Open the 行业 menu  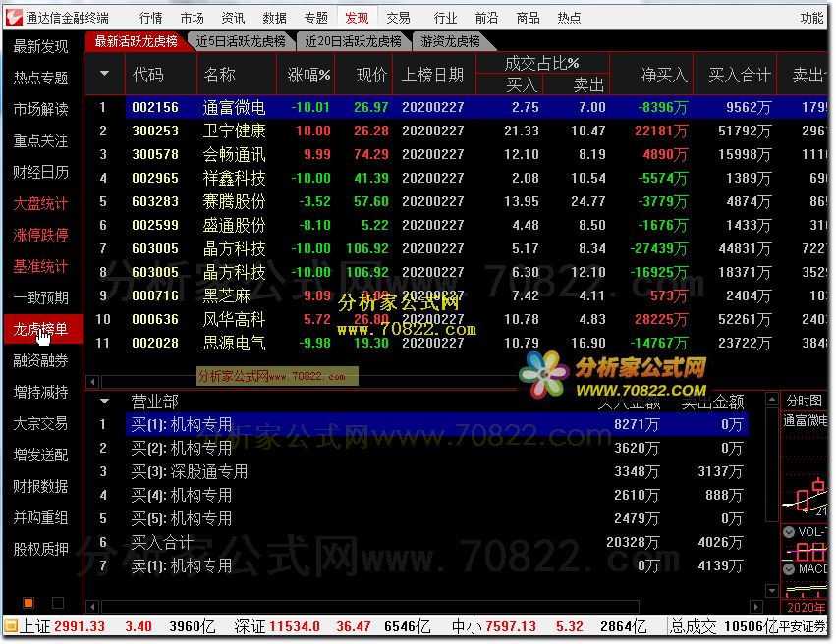[x=445, y=18]
